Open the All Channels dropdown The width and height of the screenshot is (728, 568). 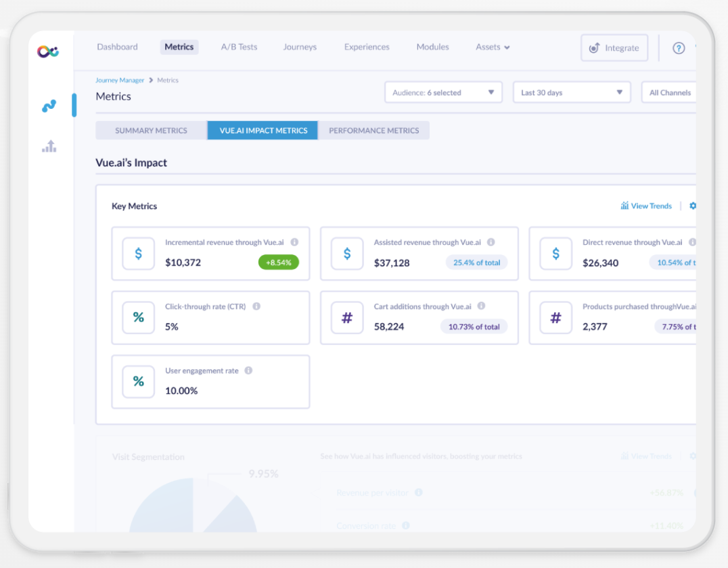(x=669, y=93)
